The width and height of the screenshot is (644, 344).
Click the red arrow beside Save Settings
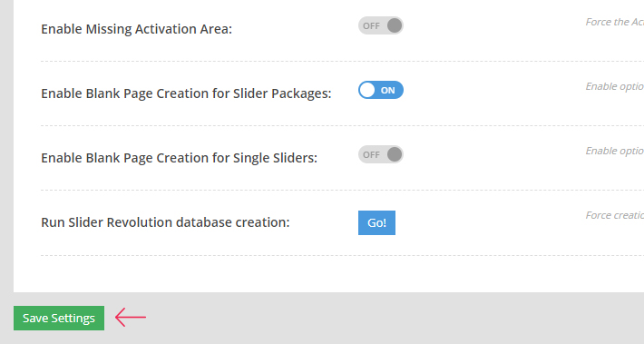(131, 318)
